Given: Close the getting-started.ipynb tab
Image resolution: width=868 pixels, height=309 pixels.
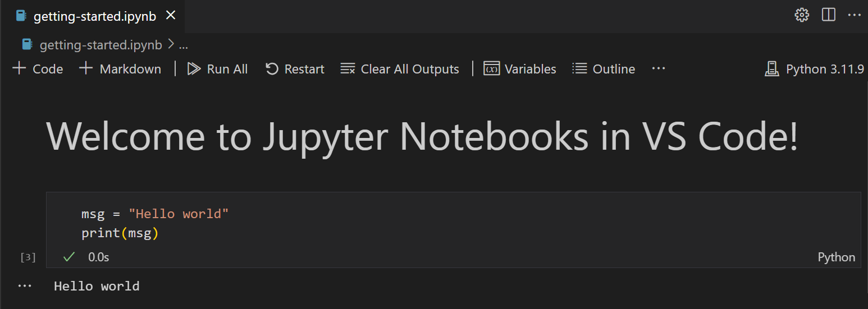Looking at the screenshot, I should 171,16.
